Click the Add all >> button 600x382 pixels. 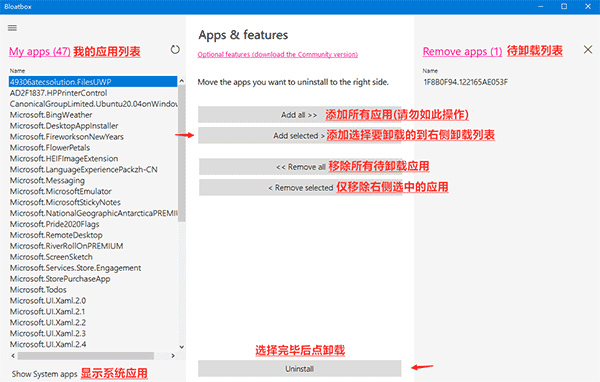tap(299, 114)
